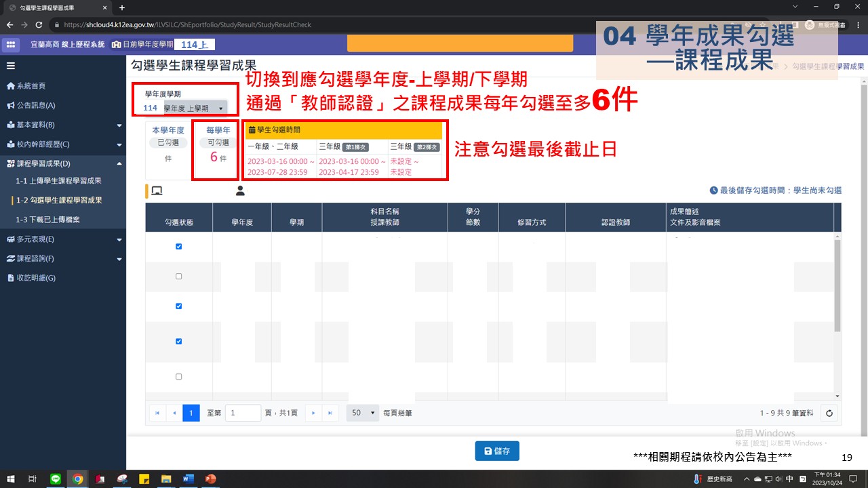Click the browser back arrow
Screen dimensions: 868x488
[10, 24]
